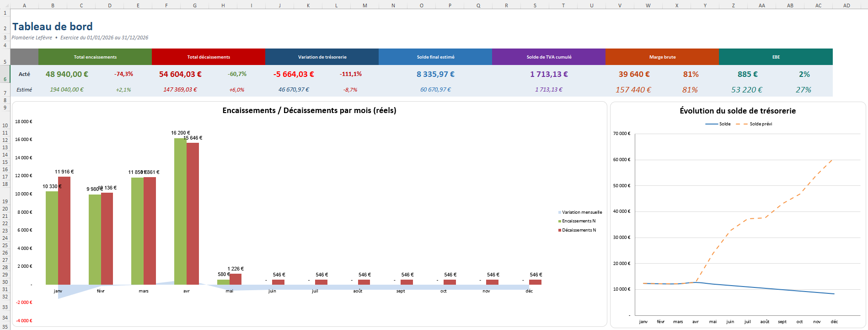Image resolution: width=868 pixels, height=330 pixels.
Task: Click the "Variation mensuelle" legend entry
Action: click(x=580, y=212)
